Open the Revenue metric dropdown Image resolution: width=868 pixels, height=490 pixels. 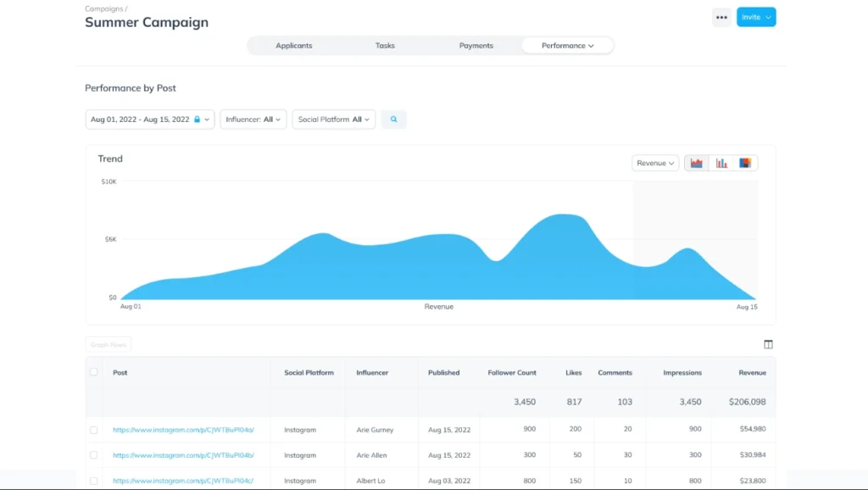655,163
